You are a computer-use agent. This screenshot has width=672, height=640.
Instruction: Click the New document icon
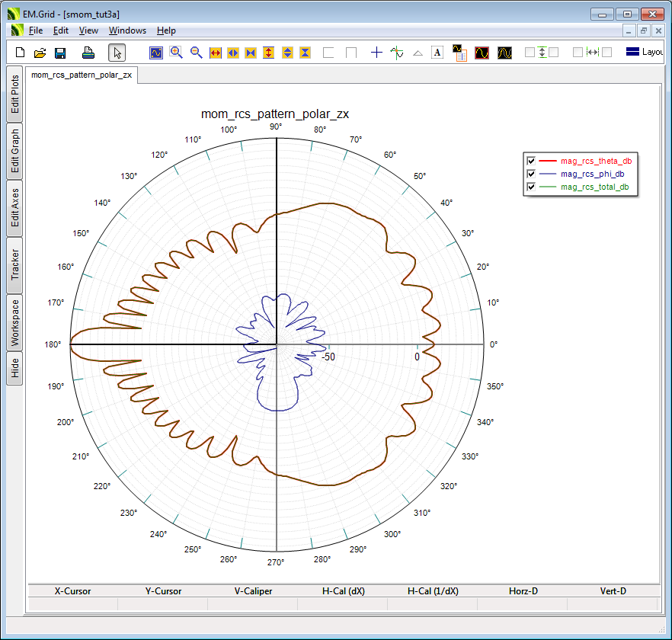[x=21, y=53]
